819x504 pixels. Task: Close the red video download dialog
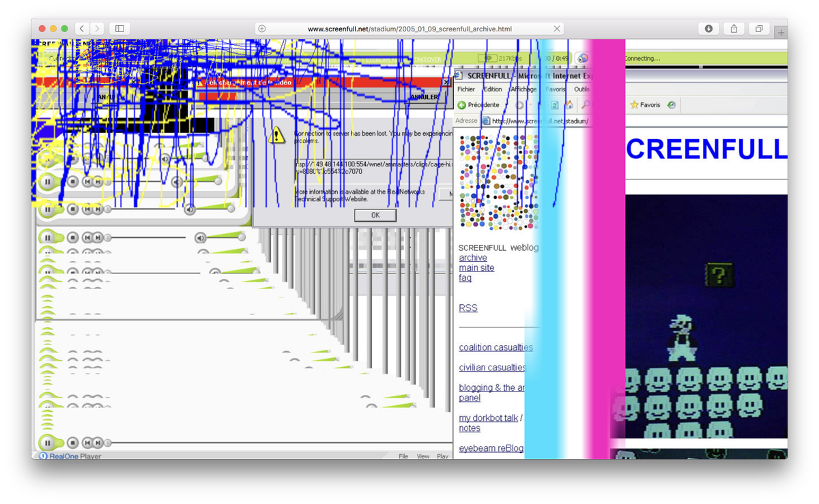(446, 83)
